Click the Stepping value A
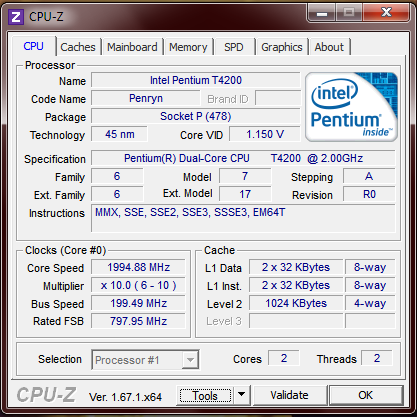The height and width of the screenshot is (417, 417). (x=369, y=176)
